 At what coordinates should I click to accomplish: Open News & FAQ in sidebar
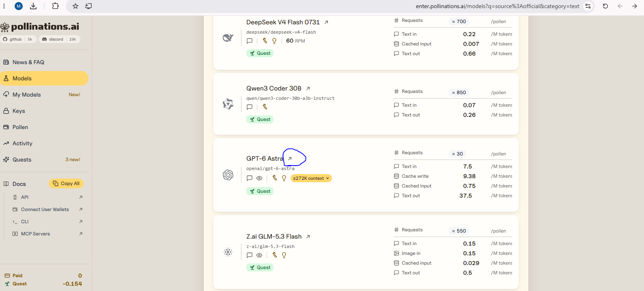44,62
